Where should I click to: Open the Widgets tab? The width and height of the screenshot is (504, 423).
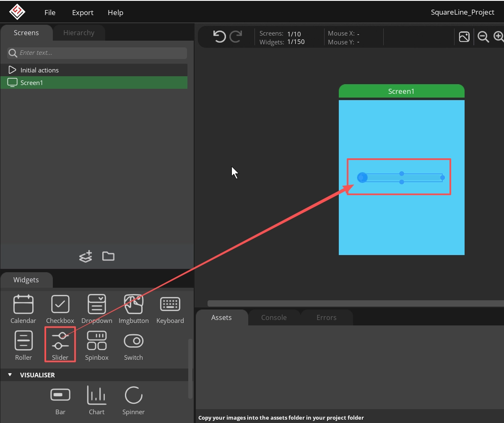click(26, 280)
